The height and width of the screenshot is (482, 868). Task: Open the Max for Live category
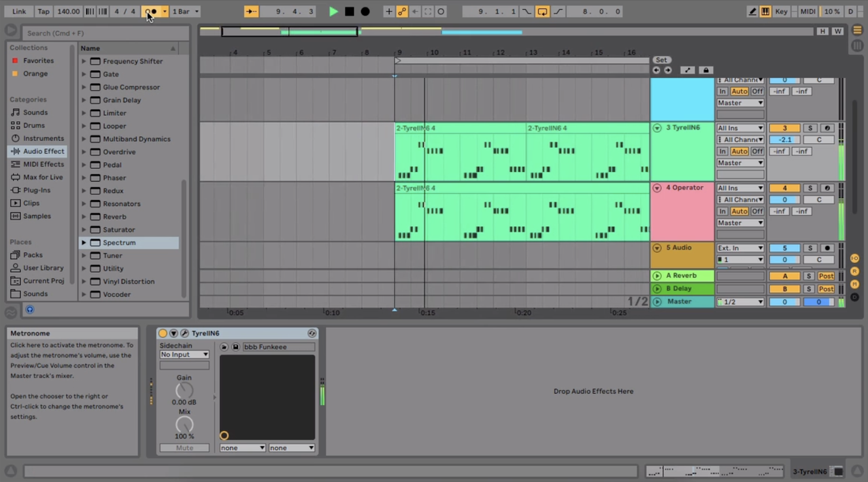43,177
